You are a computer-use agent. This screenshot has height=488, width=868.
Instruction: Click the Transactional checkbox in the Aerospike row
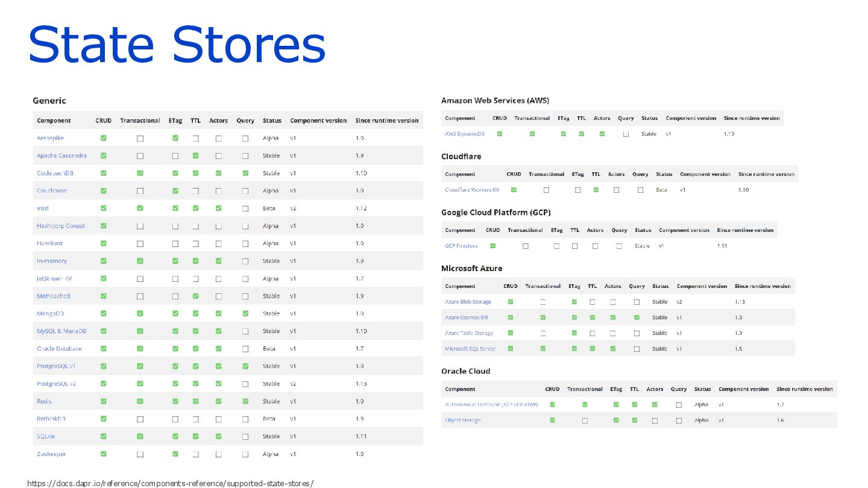pyautogui.click(x=140, y=138)
